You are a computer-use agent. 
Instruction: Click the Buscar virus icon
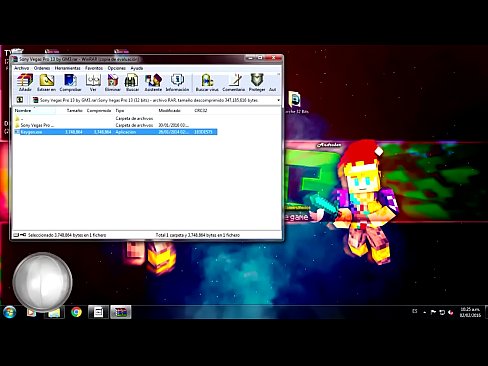207,82
